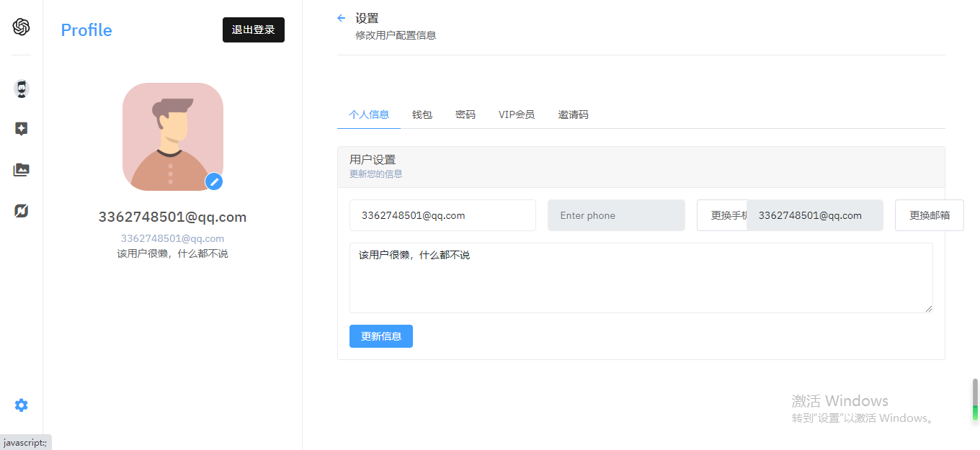Image resolution: width=980 pixels, height=450 pixels.
Task: Switch to the 邀请码 tab
Action: click(573, 114)
